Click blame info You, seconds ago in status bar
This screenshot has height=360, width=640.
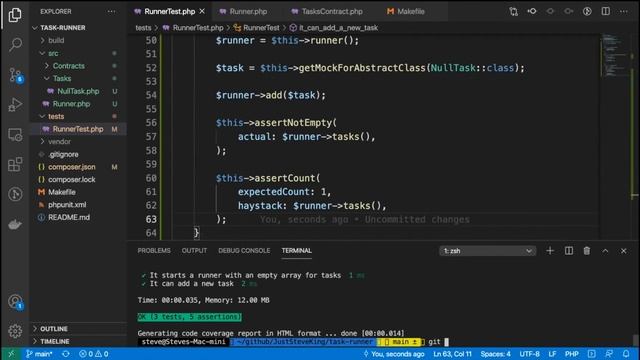point(394,354)
